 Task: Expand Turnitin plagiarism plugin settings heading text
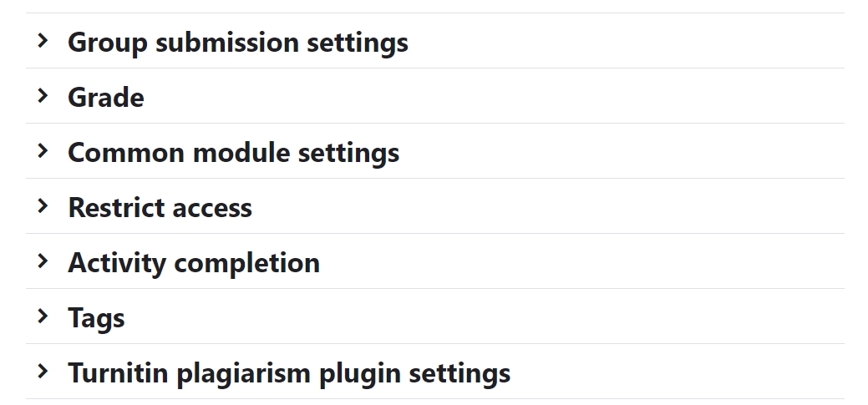(x=288, y=372)
